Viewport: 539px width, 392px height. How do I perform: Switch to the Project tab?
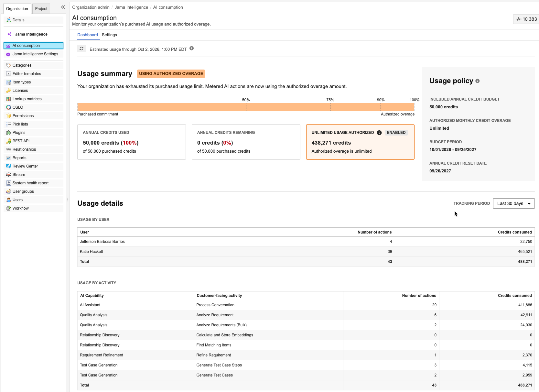(41, 9)
